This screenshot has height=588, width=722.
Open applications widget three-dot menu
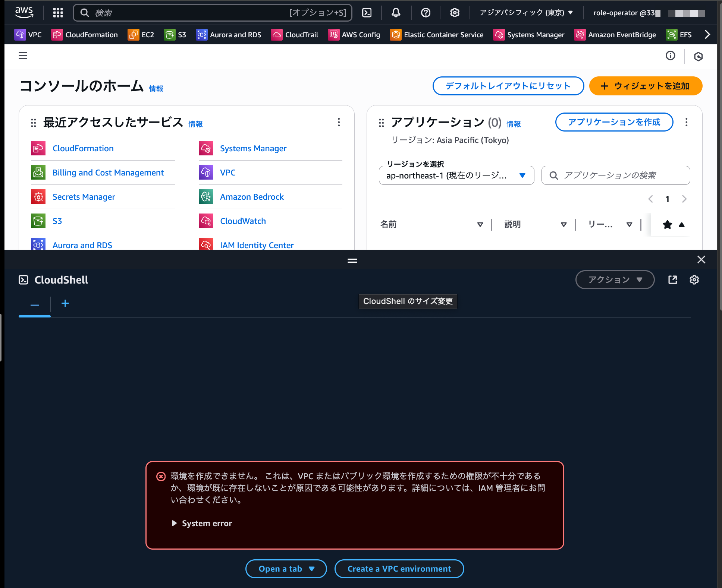(686, 122)
